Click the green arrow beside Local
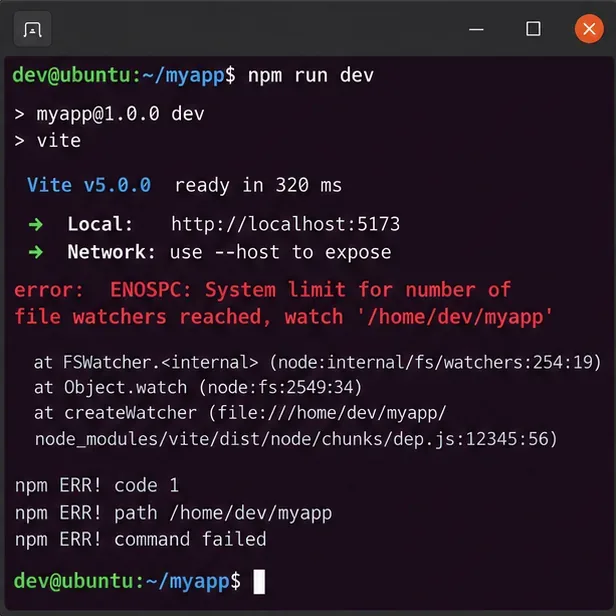Image resolution: width=616 pixels, height=616 pixels. click(36, 225)
